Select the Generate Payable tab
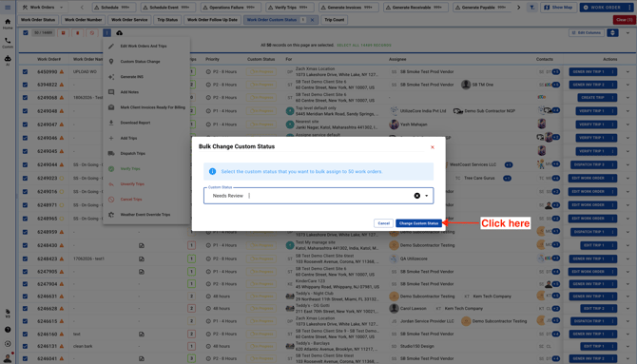This screenshot has height=364, width=637. pyautogui.click(x=482, y=8)
